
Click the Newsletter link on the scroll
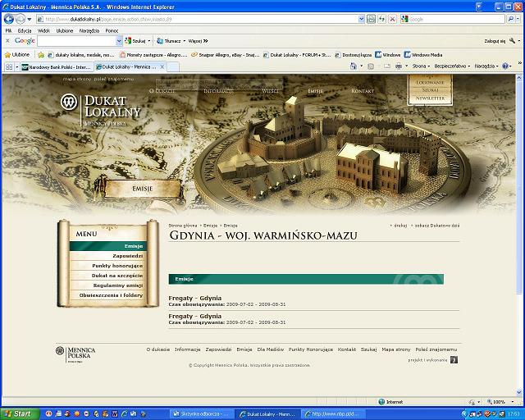tap(430, 98)
